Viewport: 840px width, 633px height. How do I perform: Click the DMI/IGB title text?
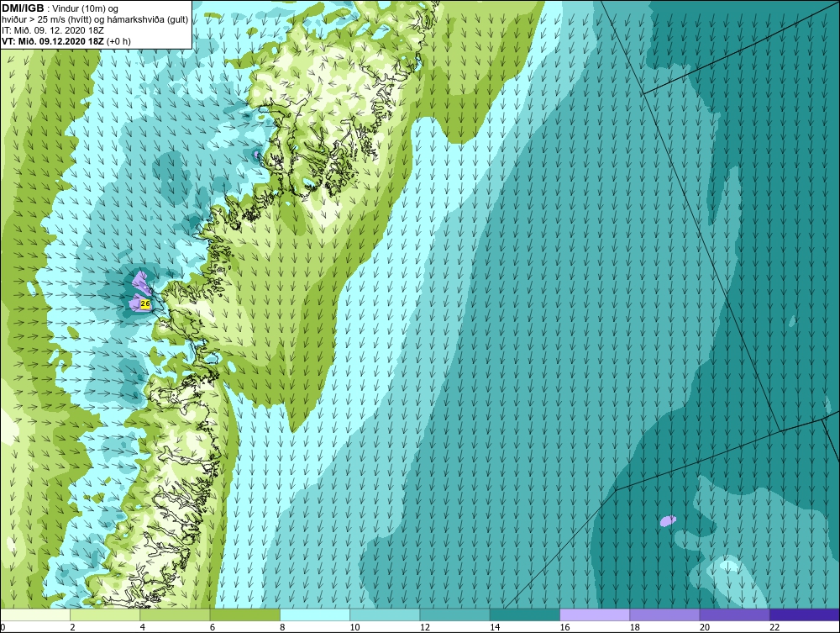[23, 8]
